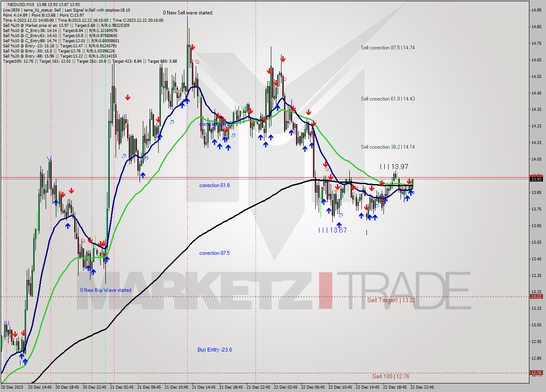Click 'Sell correction 61.8 | 14.43' label
Viewport: 546px width, 392px height.
(x=388, y=99)
